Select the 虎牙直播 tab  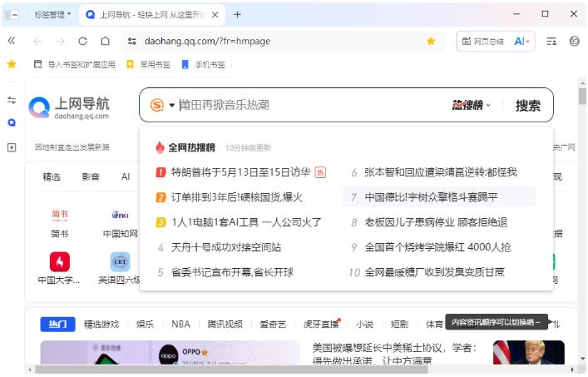coord(321,325)
